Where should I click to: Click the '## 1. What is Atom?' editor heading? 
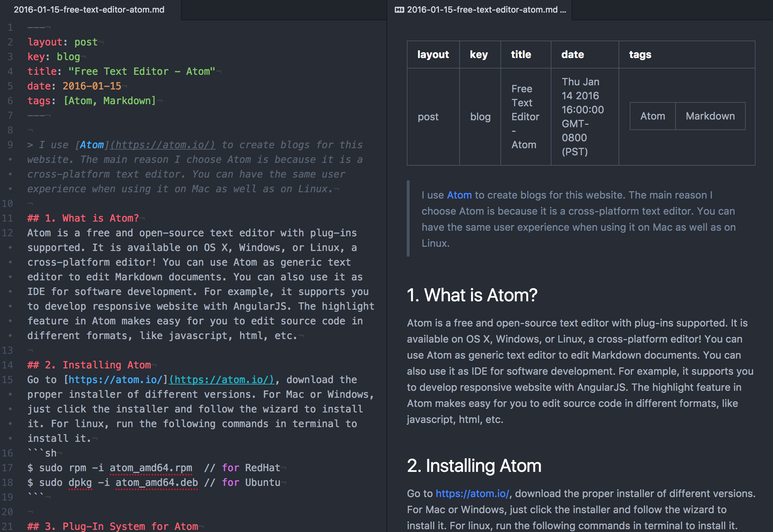pos(83,218)
